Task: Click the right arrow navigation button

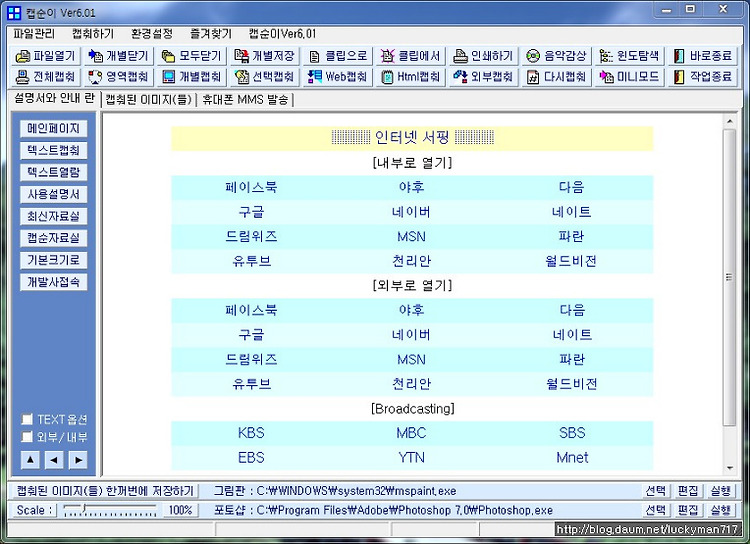Action: tap(78, 460)
